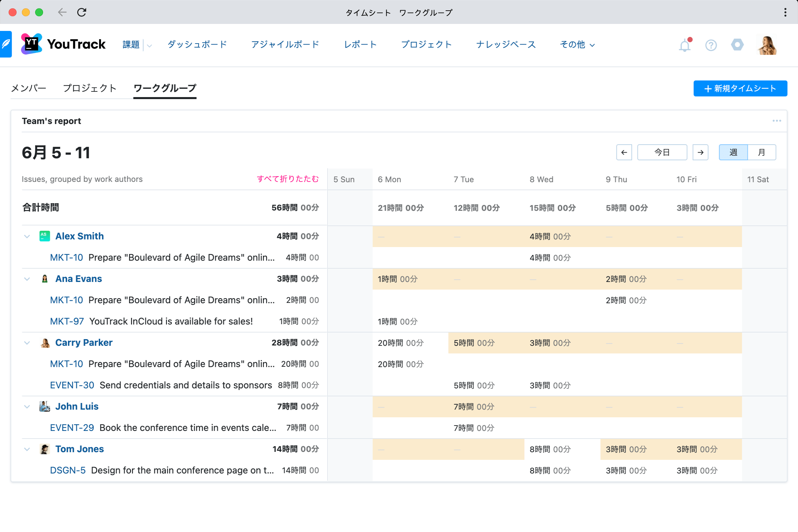Click the 新規タイムシート button
The width and height of the screenshot is (798, 532).
(740, 88)
